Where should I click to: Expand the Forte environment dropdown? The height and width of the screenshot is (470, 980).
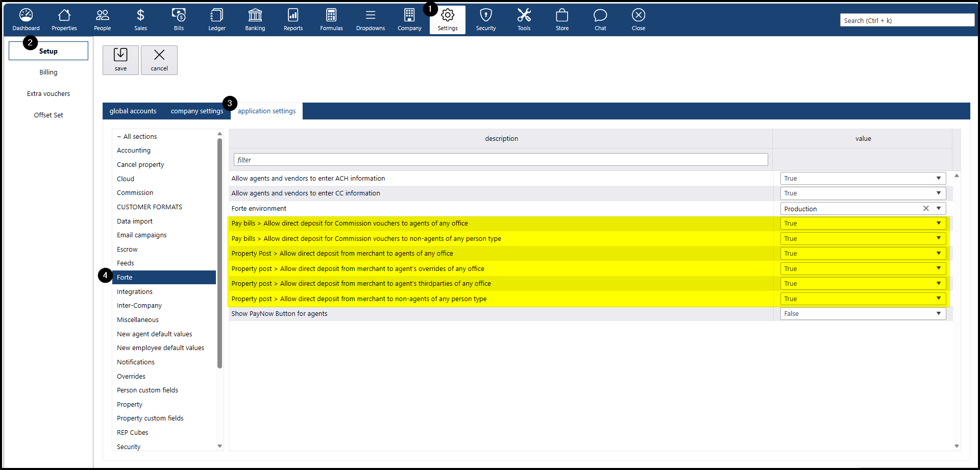[938, 209]
